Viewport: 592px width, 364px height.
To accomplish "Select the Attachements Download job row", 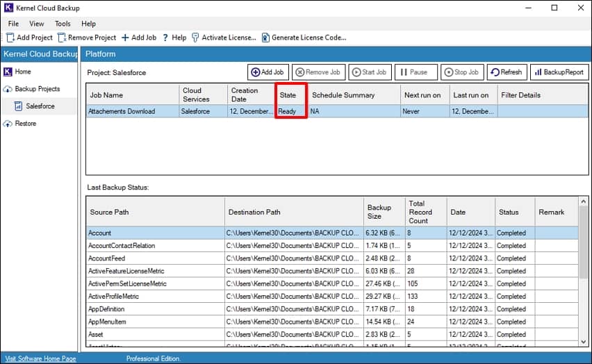I will 337,111.
